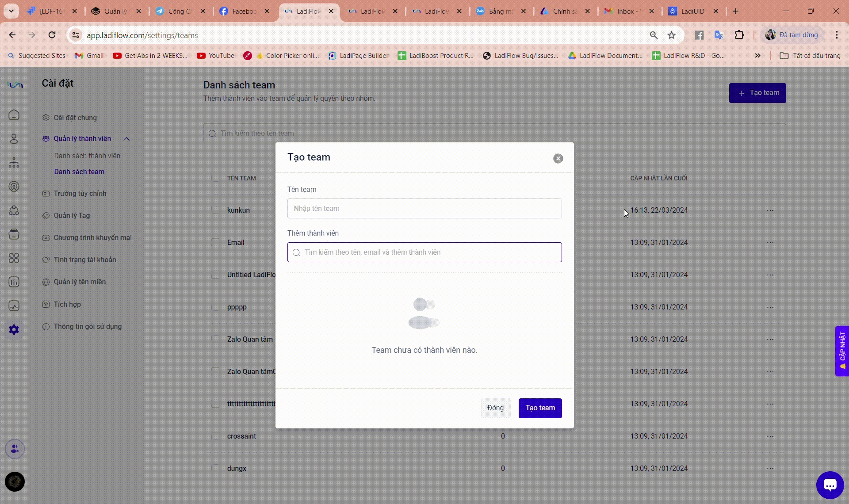Open the chat support bubble icon
Image resolution: width=849 pixels, height=504 pixels.
[830, 485]
